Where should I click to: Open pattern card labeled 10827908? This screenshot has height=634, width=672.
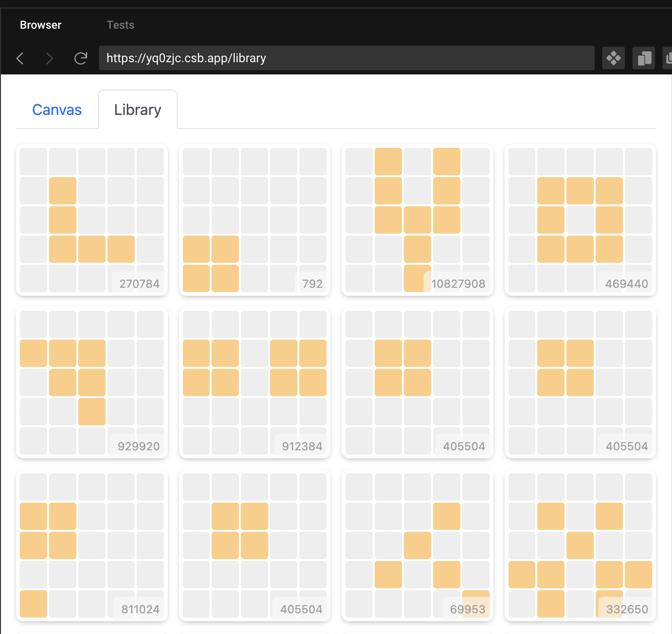(418, 220)
